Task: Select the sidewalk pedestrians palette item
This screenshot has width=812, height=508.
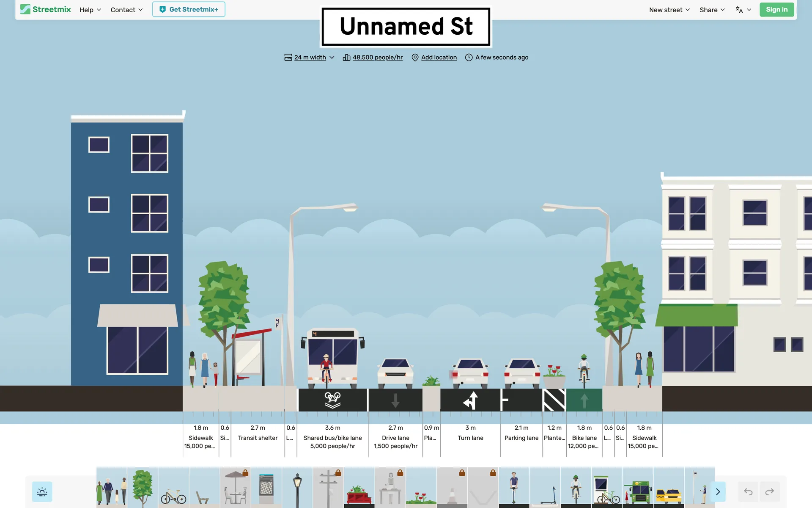Action: [112, 487]
